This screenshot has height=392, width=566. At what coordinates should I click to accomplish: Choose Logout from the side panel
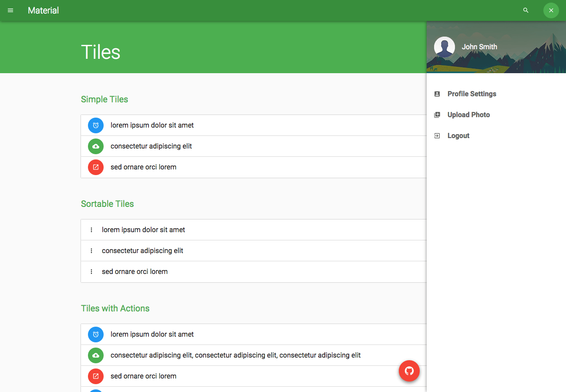tap(458, 136)
